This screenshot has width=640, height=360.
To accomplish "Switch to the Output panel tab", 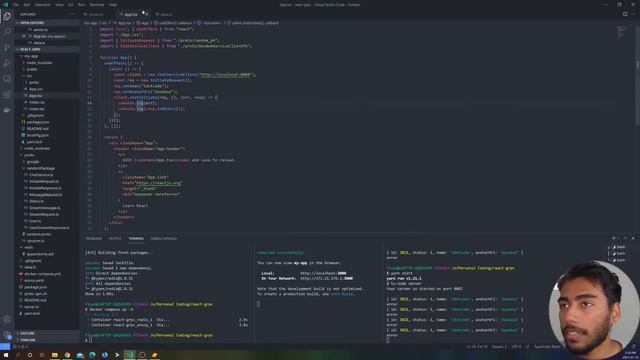I will (115, 238).
